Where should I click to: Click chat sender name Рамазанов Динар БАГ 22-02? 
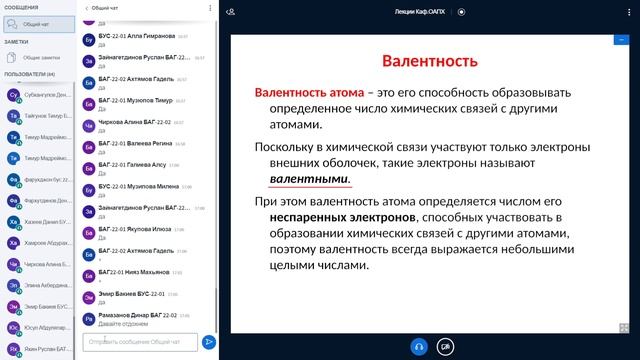[138, 316]
